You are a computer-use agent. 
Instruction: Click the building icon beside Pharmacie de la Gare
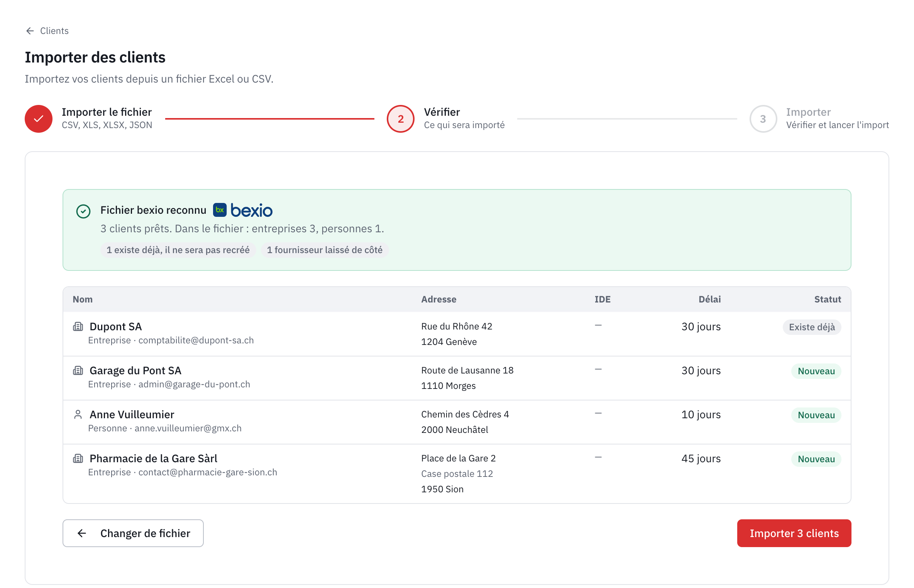(78, 459)
